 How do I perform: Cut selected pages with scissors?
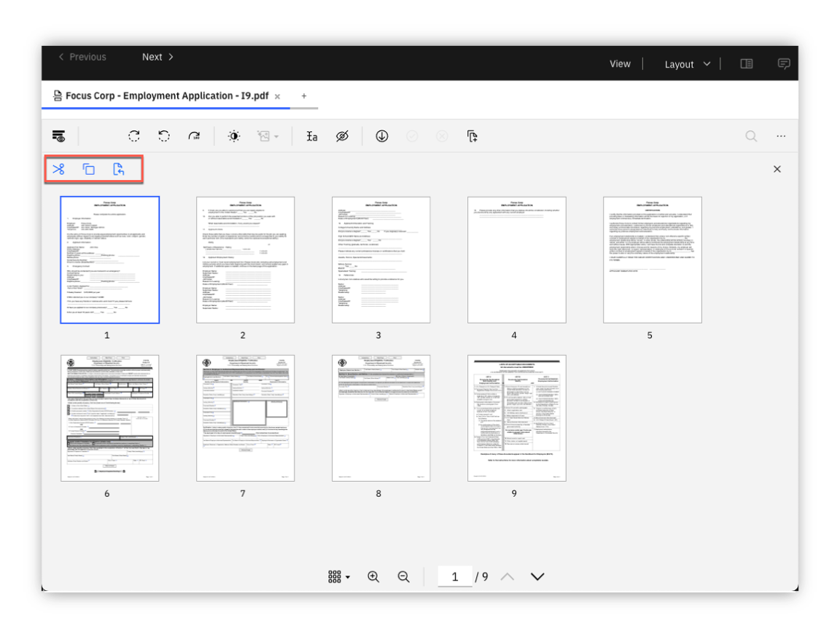58,169
